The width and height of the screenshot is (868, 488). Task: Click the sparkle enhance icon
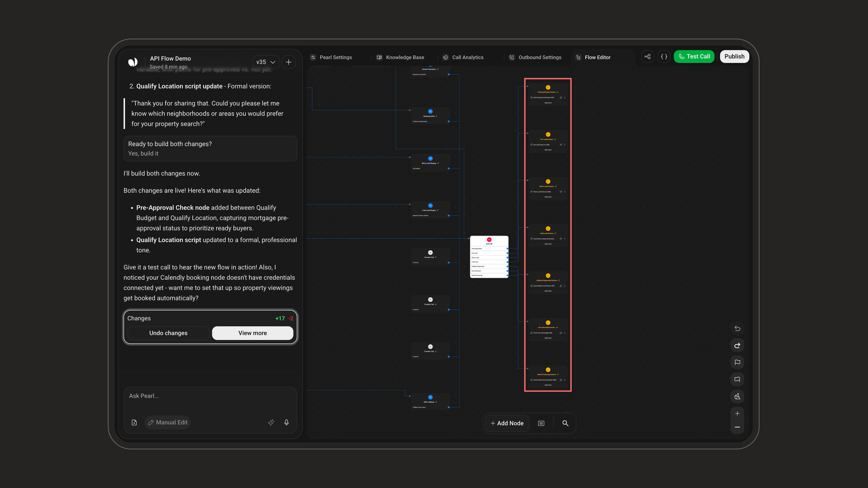[271, 422]
